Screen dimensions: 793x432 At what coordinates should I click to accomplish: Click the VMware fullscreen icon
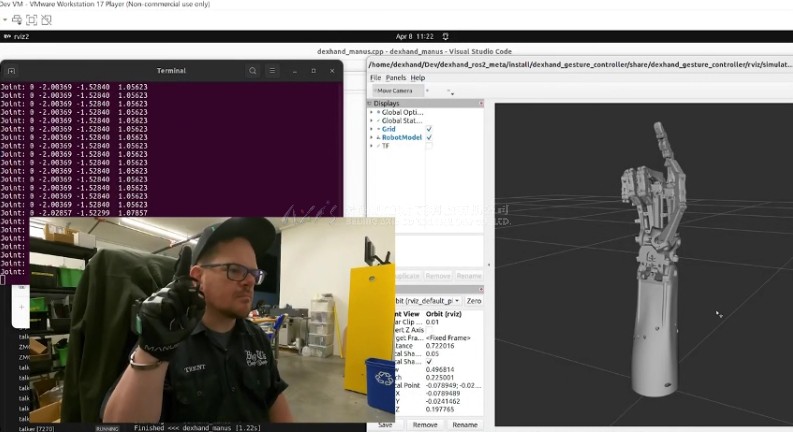tap(32, 19)
